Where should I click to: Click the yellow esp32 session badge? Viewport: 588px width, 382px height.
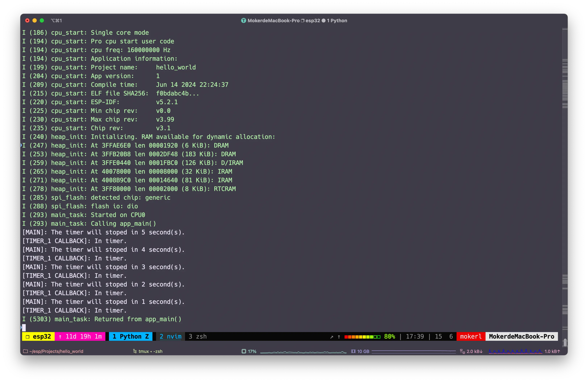click(x=38, y=336)
